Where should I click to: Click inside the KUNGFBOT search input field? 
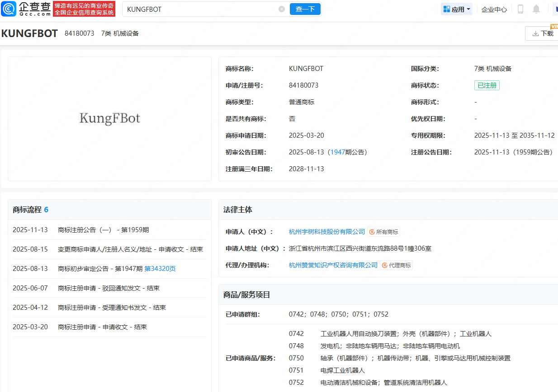point(199,9)
